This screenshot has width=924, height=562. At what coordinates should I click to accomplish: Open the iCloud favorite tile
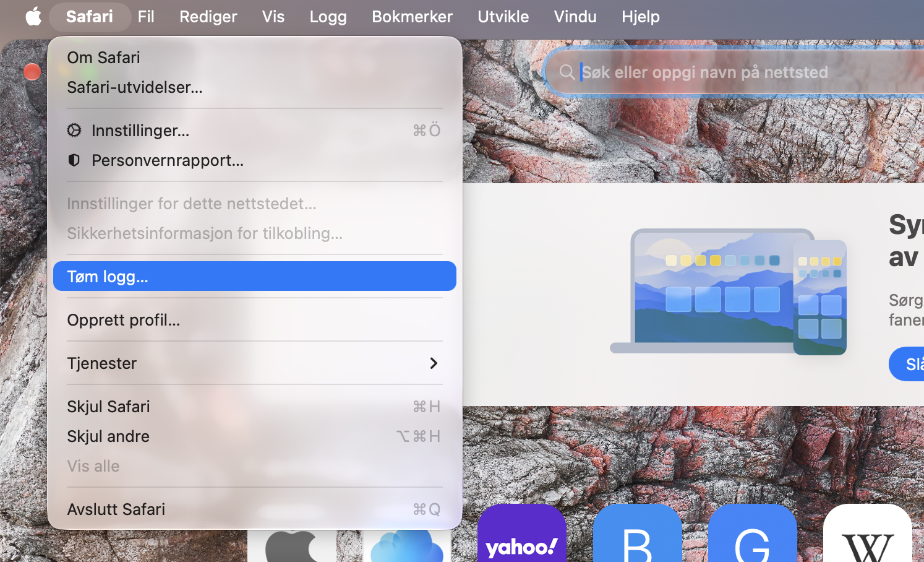pyautogui.click(x=407, y=545)
